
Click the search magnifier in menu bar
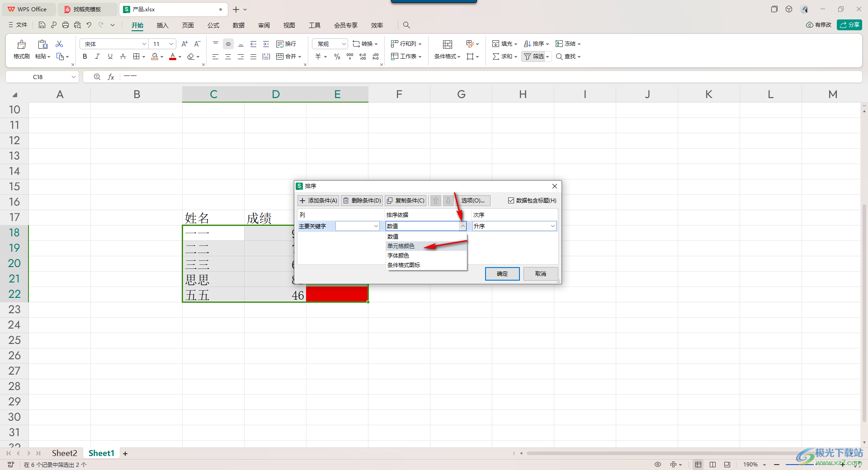406,25
